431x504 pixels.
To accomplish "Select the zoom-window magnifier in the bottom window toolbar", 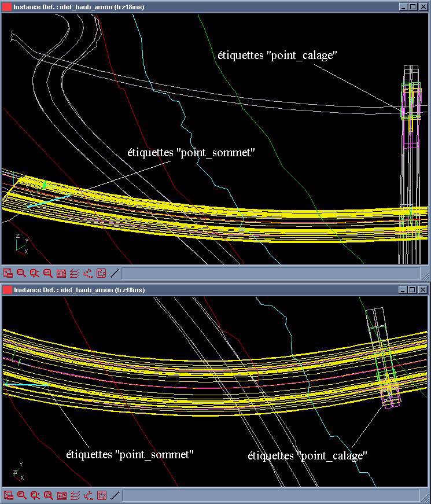I will tap(21, 495).
